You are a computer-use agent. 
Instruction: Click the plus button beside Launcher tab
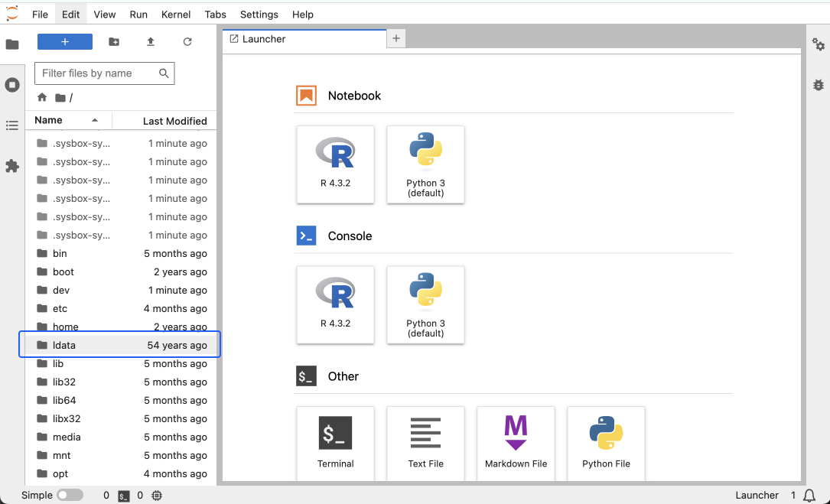pos(396,38)
